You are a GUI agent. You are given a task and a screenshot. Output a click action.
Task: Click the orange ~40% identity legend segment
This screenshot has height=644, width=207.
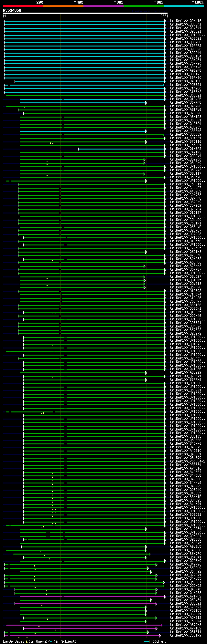(63, 6)
